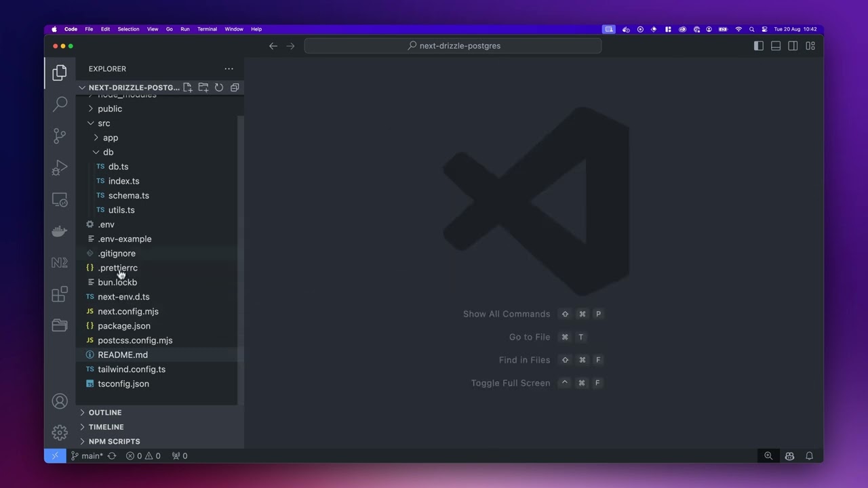This screenshot has height=488, width=868.
Task: Open the Manage gear icon
Action: click(x=60, y=432)
